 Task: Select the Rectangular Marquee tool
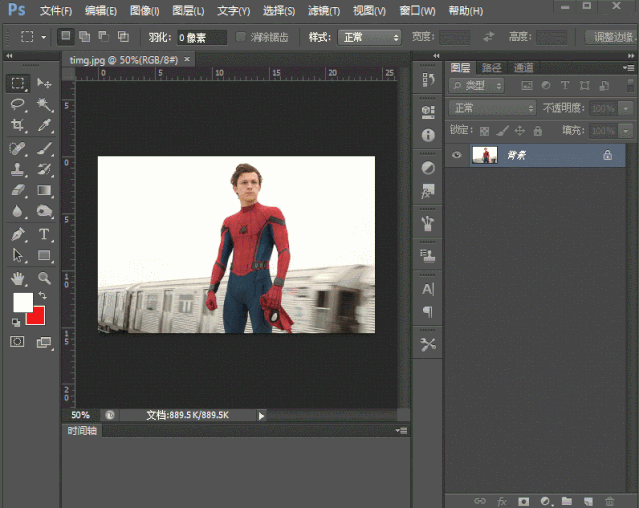[18, 83]
